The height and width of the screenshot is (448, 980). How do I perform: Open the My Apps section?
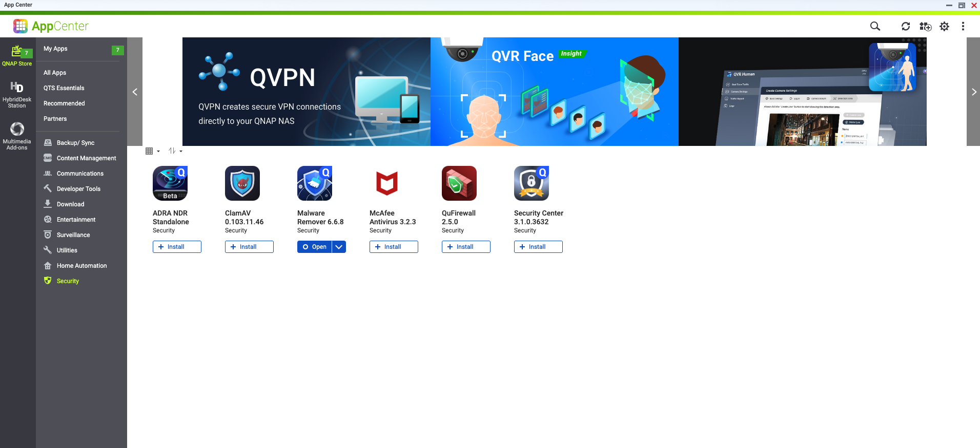pos(56,49)
